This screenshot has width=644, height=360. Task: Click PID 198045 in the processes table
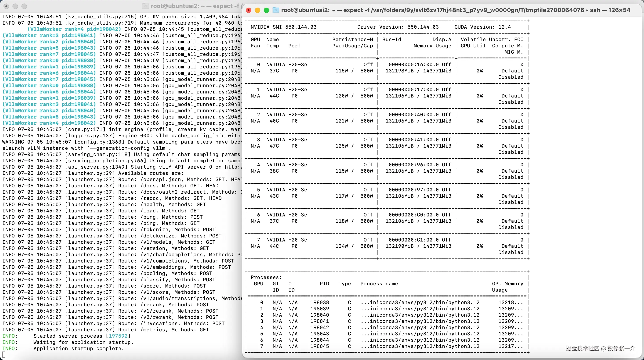(320, 346)
